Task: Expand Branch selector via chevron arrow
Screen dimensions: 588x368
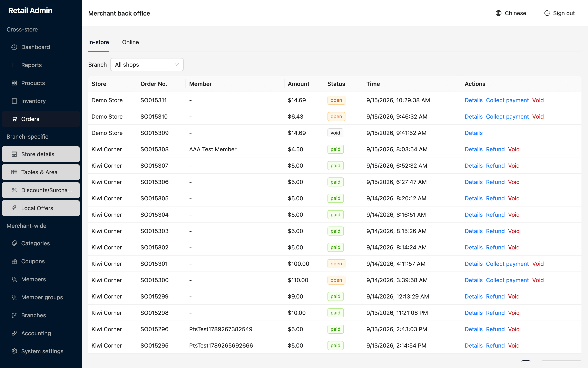Action: tap(177, 65)
